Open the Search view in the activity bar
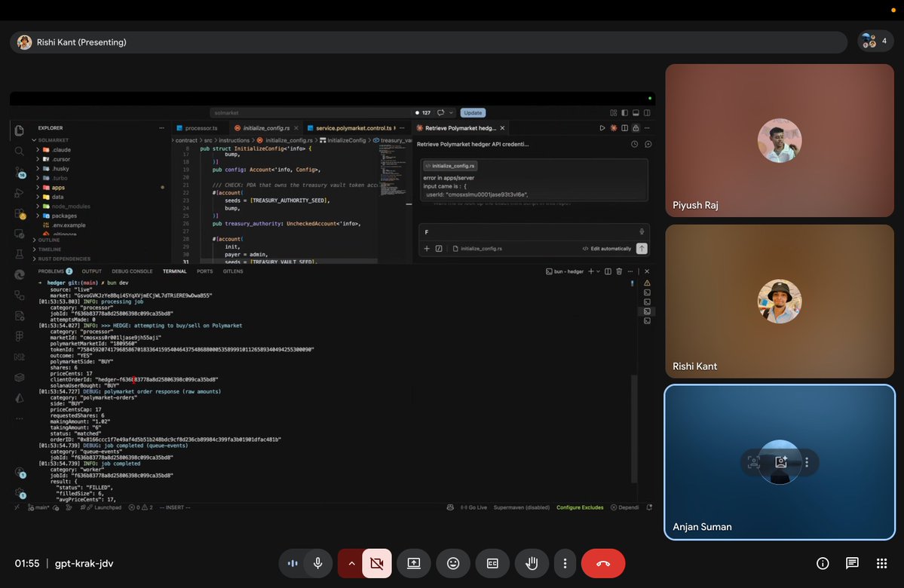904x588 pixels. (x=19, y=151)
